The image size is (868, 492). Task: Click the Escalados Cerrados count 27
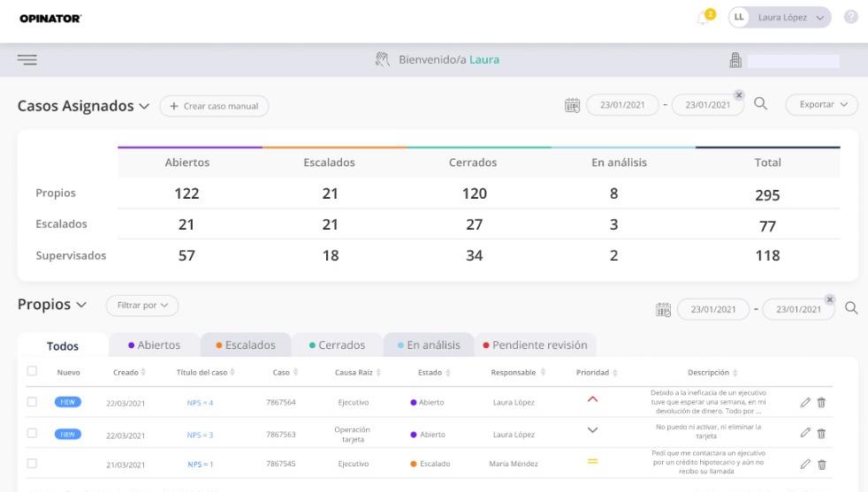(475, 224)
